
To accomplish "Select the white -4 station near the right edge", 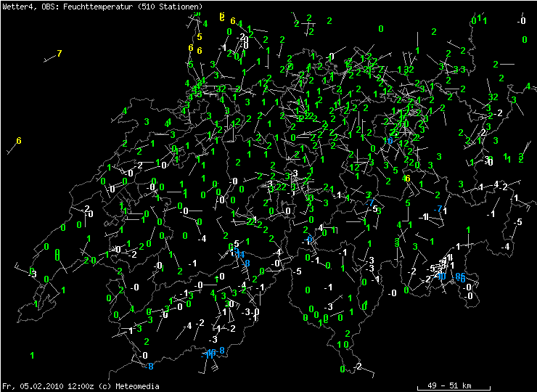I will [x=505, y=247].
